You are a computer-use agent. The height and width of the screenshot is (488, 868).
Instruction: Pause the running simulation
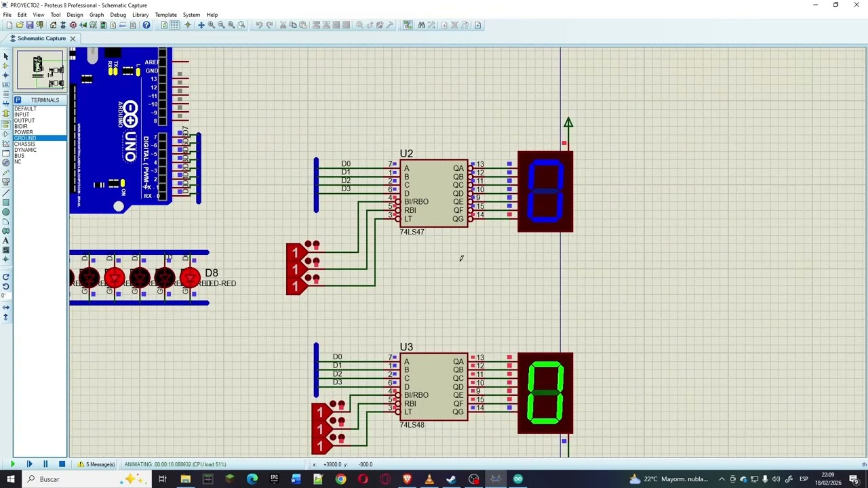(x=45, y=464)
